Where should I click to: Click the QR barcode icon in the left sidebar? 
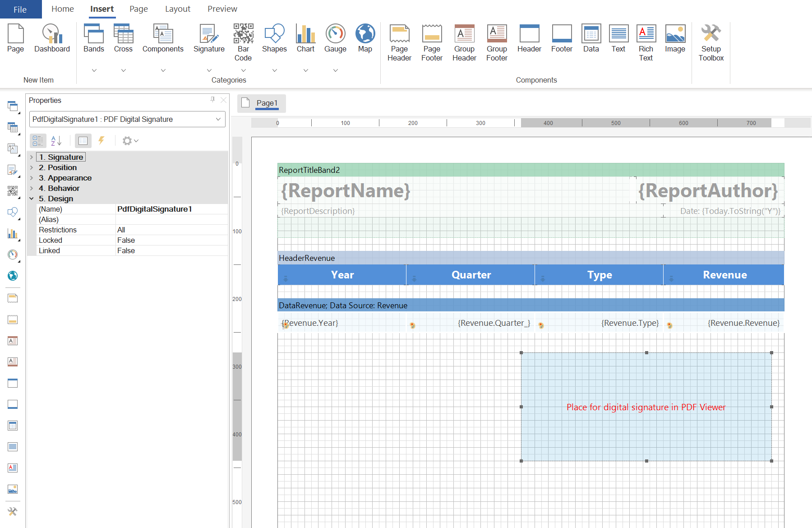[x=13, y=191]
